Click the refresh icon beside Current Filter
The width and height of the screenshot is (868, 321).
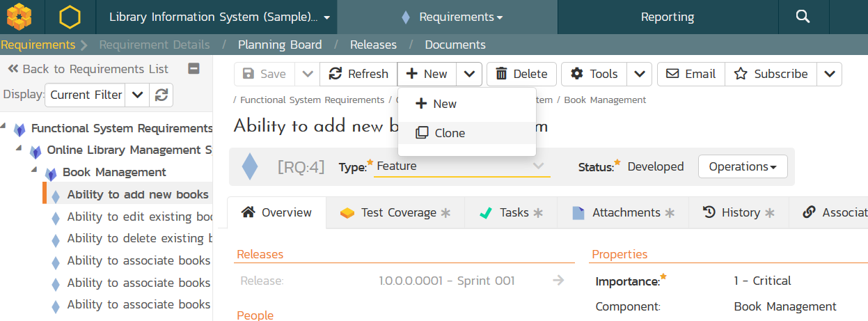click(x=161, y=95)
